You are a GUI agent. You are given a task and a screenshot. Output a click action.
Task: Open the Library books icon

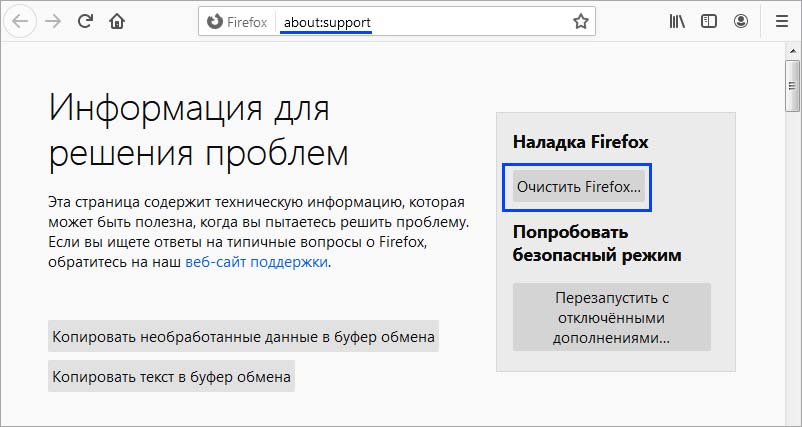tap(677, 21)
